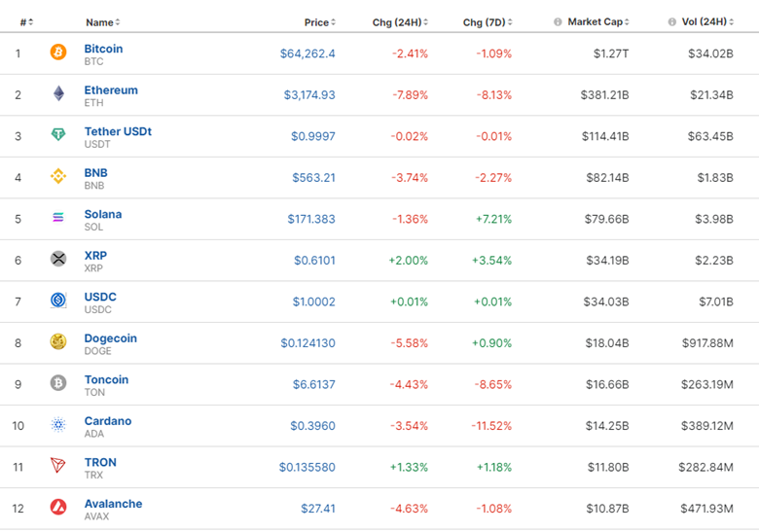Click the Bitcoin price $64,262.4
Viewport: 759px width, 532px height.
(x=307, y=53)
